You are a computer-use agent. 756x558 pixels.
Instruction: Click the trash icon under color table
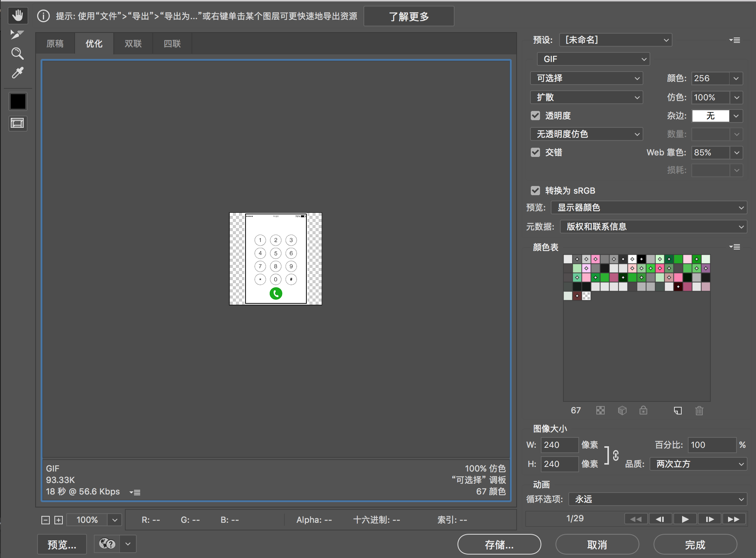click(x=699, y=411)
